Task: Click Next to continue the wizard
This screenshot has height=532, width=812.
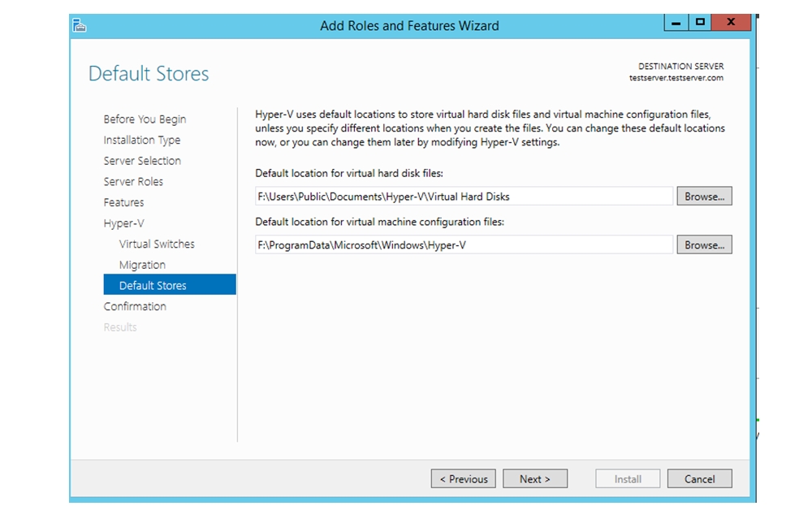Action: (534, 479)
